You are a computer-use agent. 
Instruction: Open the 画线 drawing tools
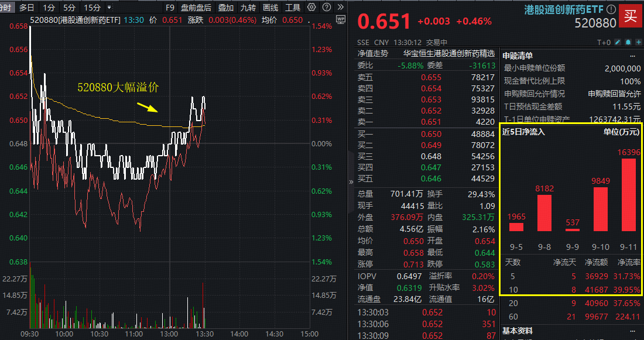point(270,8)
